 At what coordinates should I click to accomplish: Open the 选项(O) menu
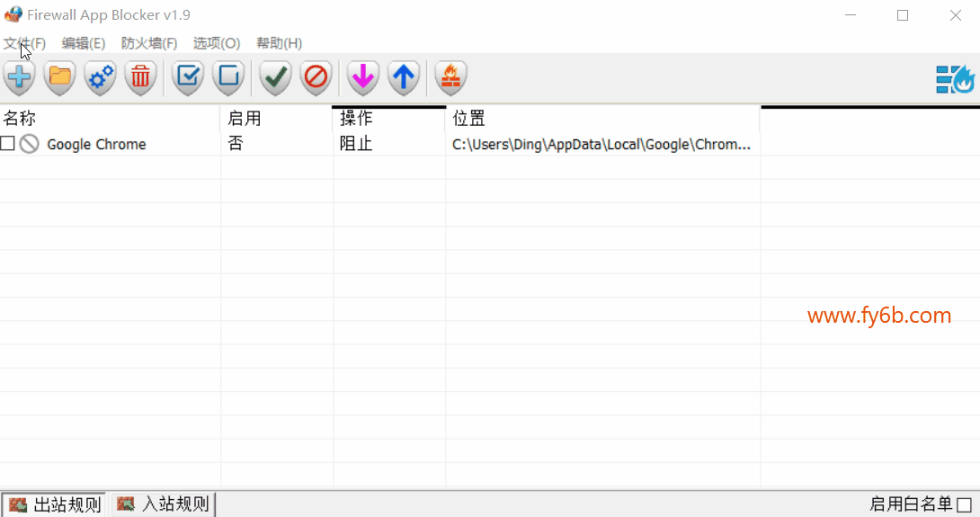[217, 43]
